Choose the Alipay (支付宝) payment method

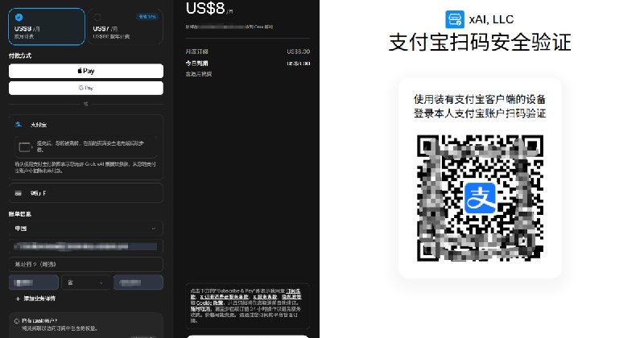[86, 125]
